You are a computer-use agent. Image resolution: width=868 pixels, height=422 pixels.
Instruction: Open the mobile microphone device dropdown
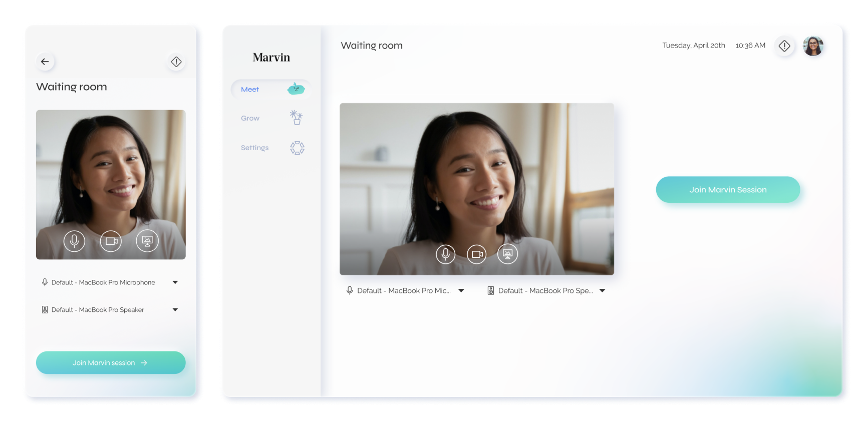tap(175, 282)
